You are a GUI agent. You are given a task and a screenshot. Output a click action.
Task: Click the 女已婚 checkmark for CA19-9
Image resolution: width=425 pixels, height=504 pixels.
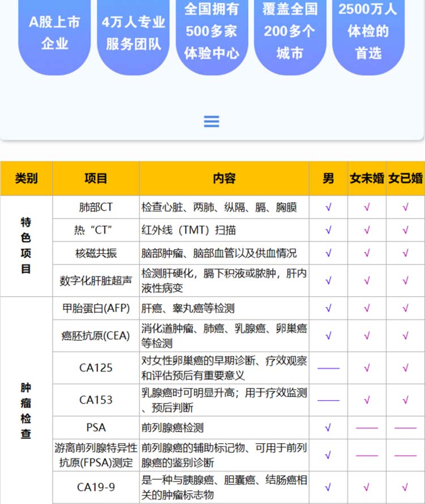pyautogui.click(x=405, y=487)
